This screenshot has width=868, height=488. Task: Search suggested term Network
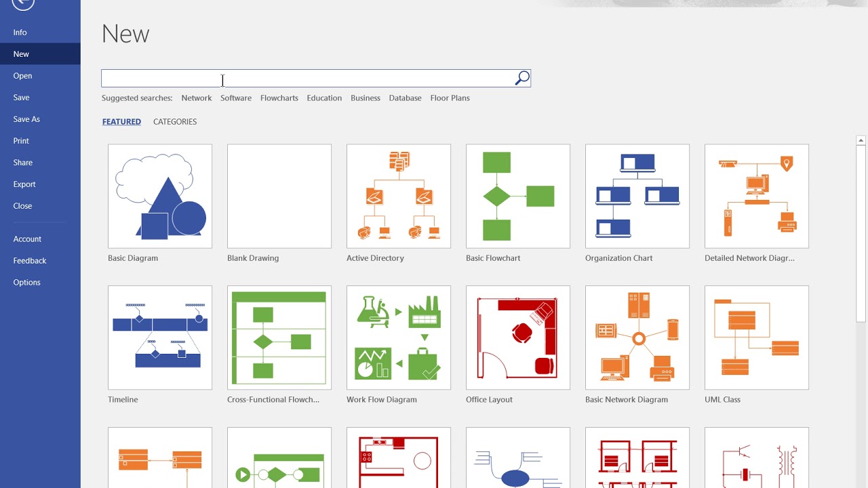(196, 98)
